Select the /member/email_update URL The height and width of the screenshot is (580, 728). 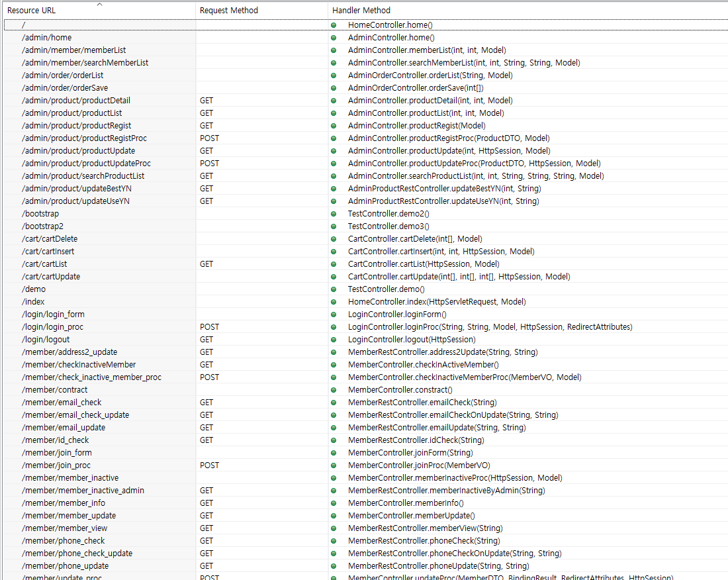tap(63, 427)
